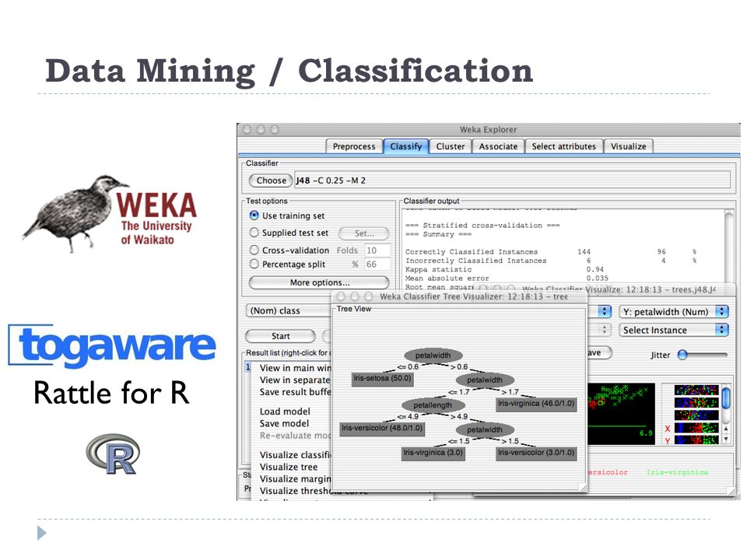
Task: Choose Visualize tree menu entry
Action: point(289,467)
